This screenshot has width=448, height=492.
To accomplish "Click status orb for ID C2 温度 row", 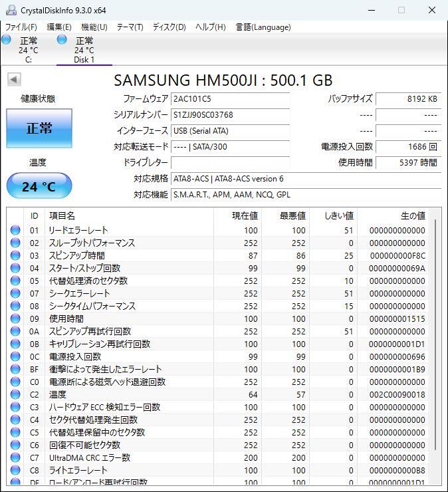I will tap(15, 394).
